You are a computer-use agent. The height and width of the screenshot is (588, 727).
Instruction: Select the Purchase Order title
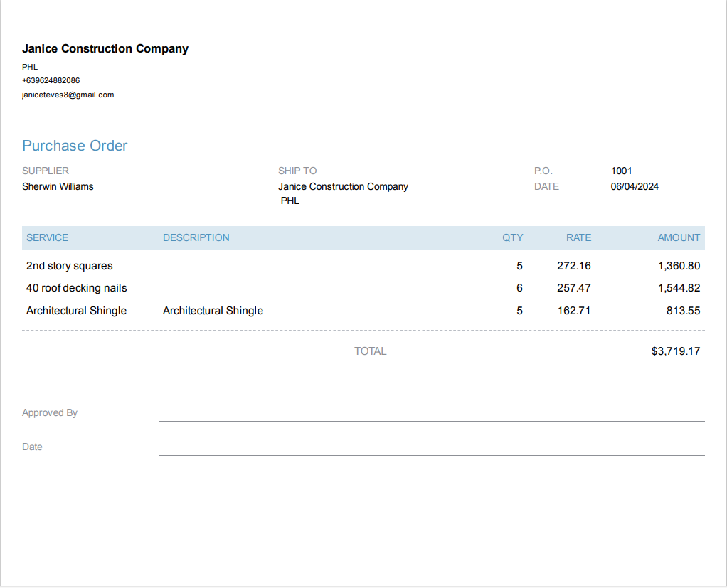(x=75, y=146)
